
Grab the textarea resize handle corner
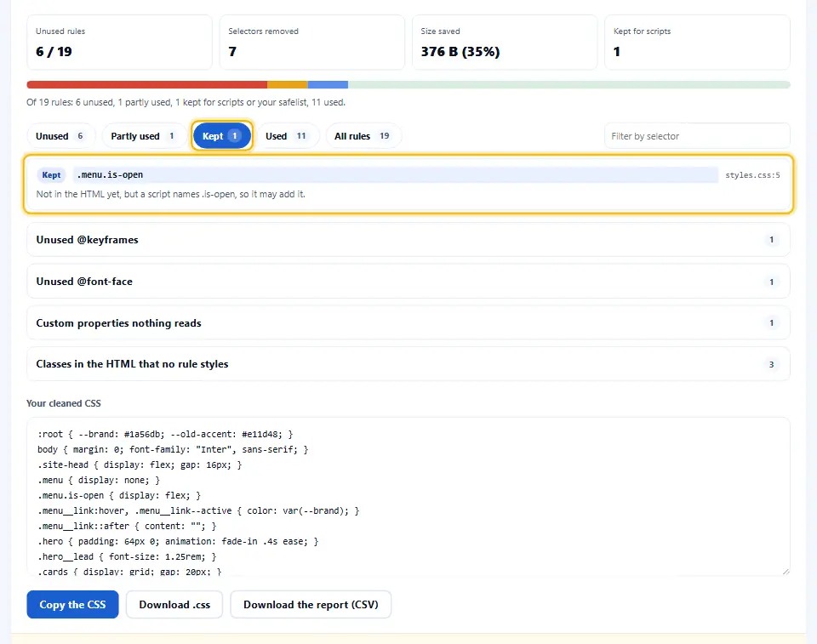(786, 572)
